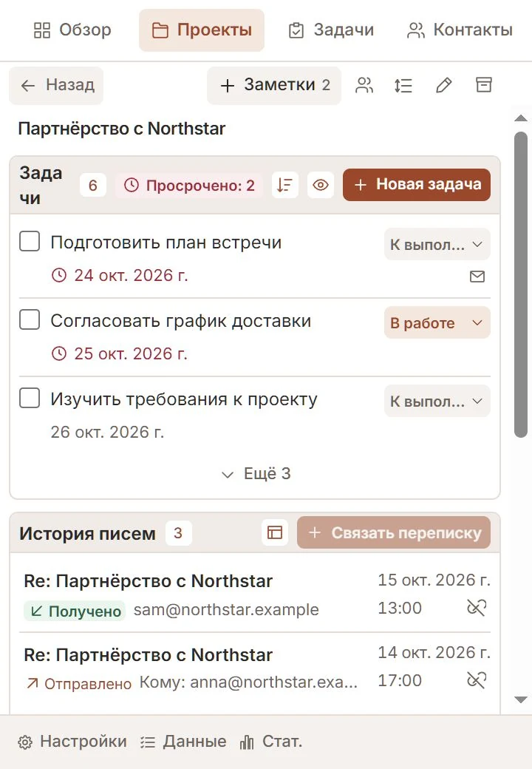Open Стат. statistics
532x769 pixels.
pyautogui.click(x=271, y=742)
